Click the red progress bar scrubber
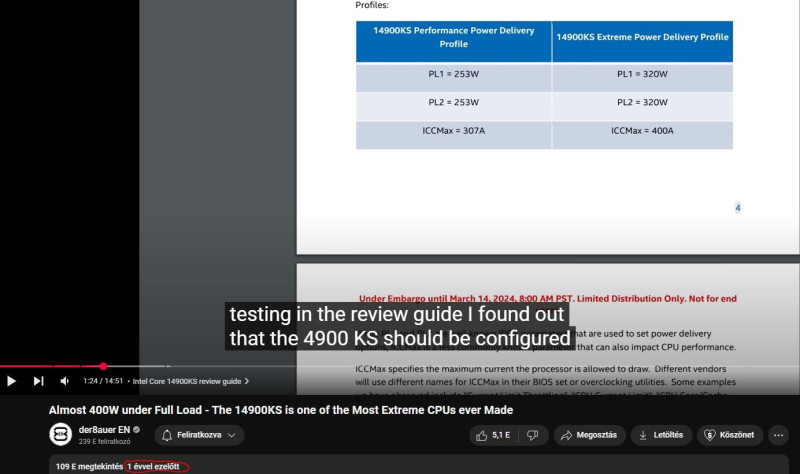The width and height of the screenshot is (800, 474). (103, 366)
